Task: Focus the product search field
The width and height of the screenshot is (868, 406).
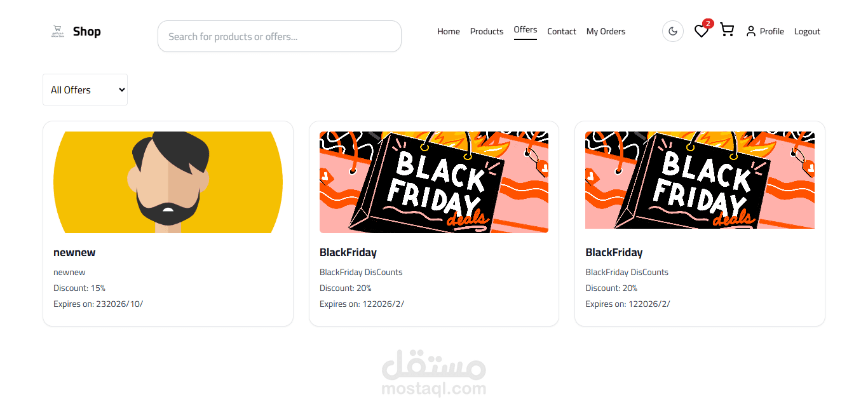Action: click(280, 36)
